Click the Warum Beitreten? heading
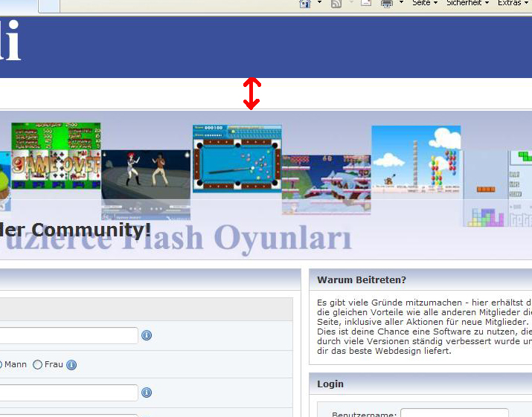This screenshot has height=417, width=532. tap(362, 280)
